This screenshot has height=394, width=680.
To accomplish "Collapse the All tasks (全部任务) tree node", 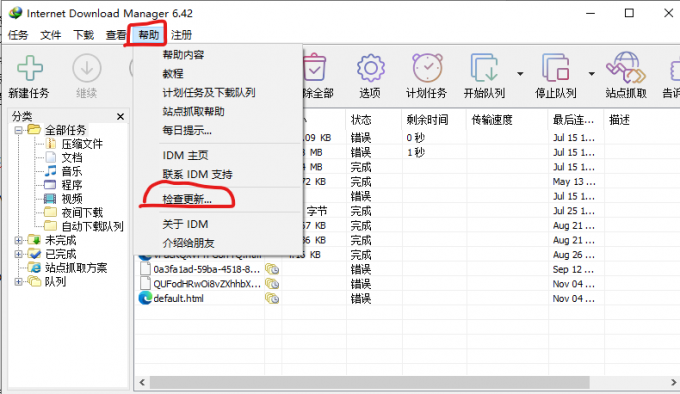I will 18,130.
